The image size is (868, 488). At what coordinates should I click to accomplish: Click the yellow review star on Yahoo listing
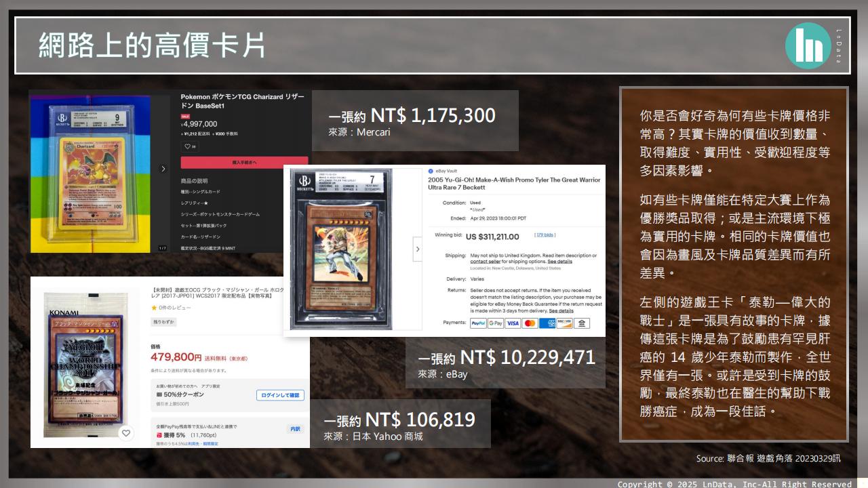point(154,308)
